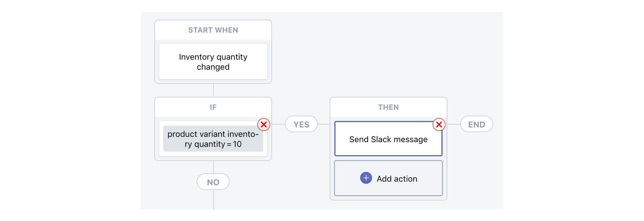Click connector between IF block and NO
Screen dimensions: 644x221
click(213, 167)
